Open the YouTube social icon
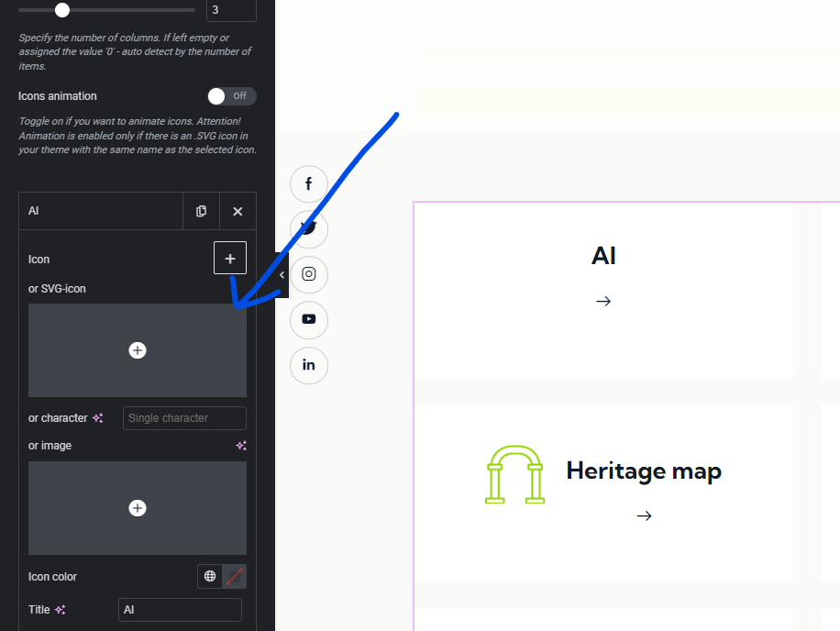 tap(308, 320)
